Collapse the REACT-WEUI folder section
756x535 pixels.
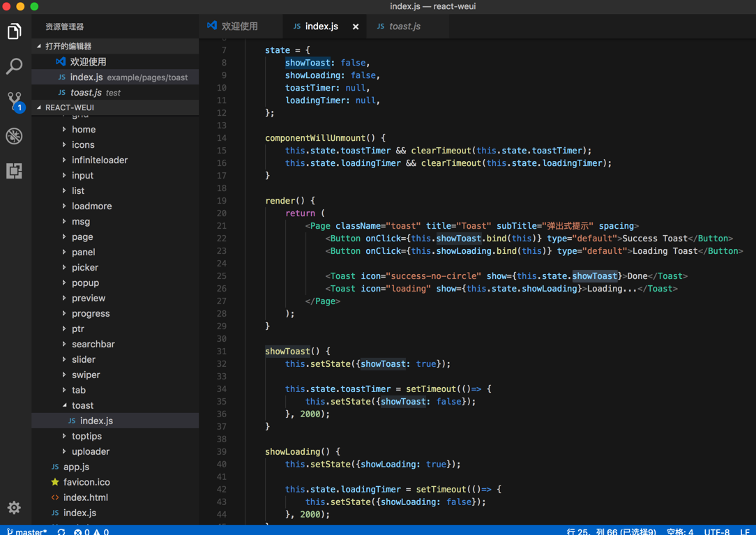[69, 107]
